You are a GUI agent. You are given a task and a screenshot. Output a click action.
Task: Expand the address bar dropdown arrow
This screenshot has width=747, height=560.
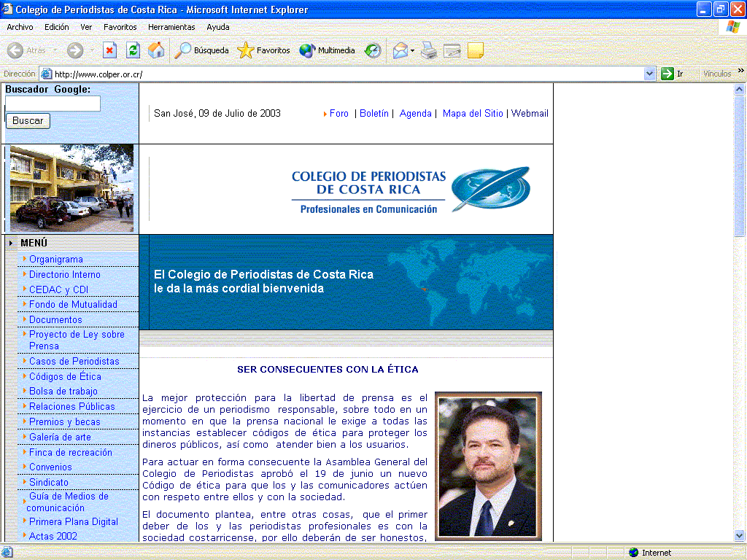[x=650, y=74]
